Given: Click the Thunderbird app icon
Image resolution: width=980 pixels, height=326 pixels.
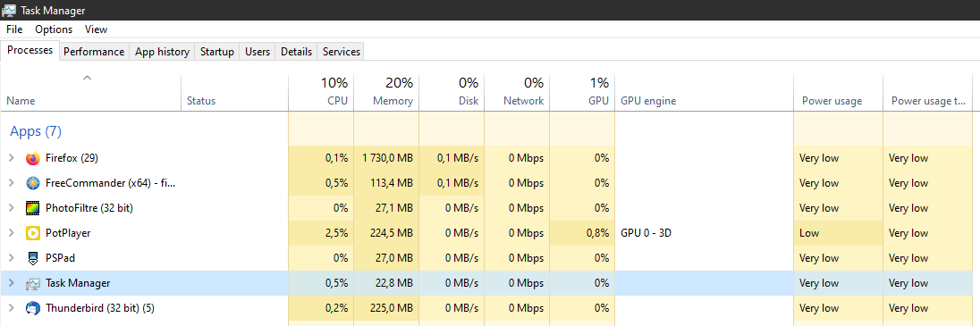Looking at the screenshot, I should click(x=33, y=308).
